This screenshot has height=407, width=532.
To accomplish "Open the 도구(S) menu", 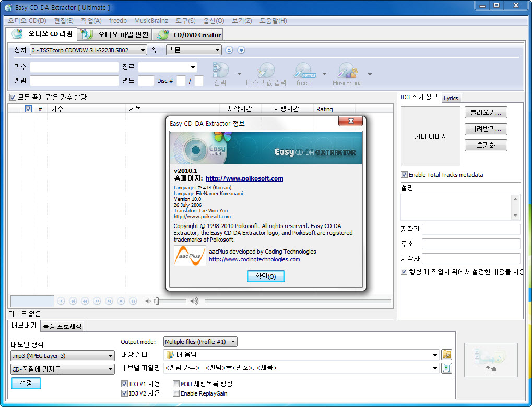I will click(185, 21).
